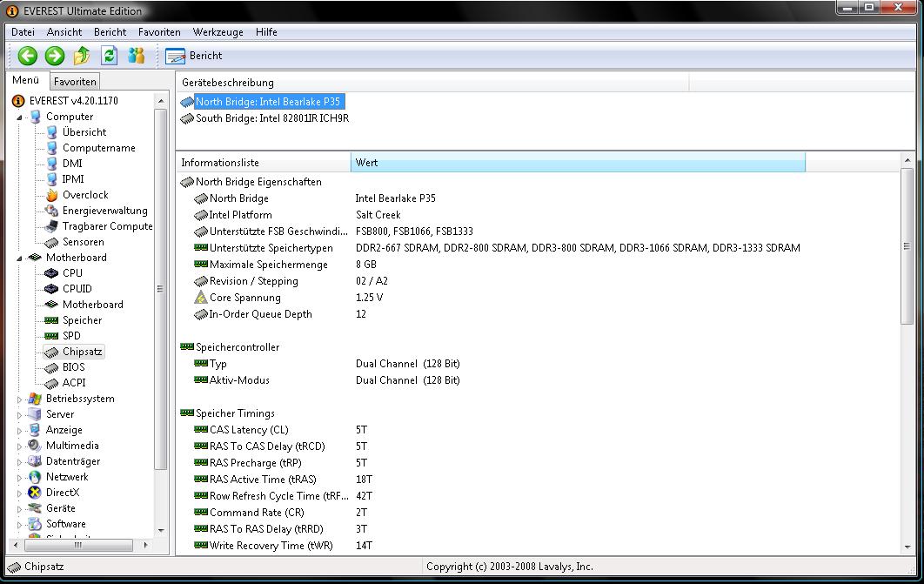Open Sensoren via its icon
This screenshot has width=924, height=584.
click(x=52, y=242)
